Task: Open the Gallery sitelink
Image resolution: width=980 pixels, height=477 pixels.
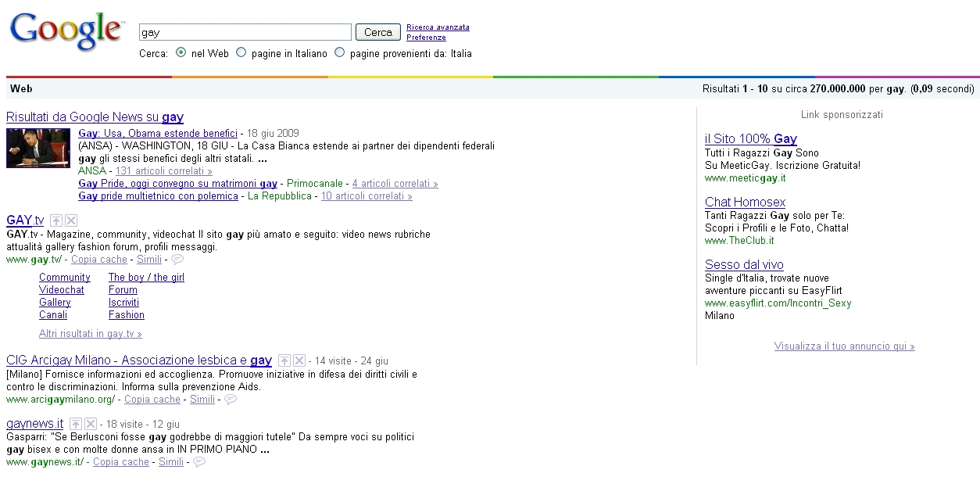Action: point(55,303)
